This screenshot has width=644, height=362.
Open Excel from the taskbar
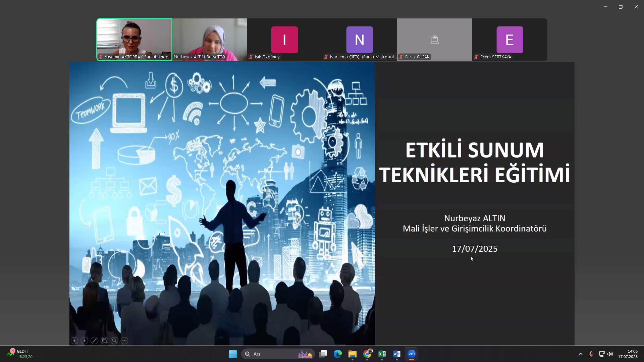tap(382, 354)
